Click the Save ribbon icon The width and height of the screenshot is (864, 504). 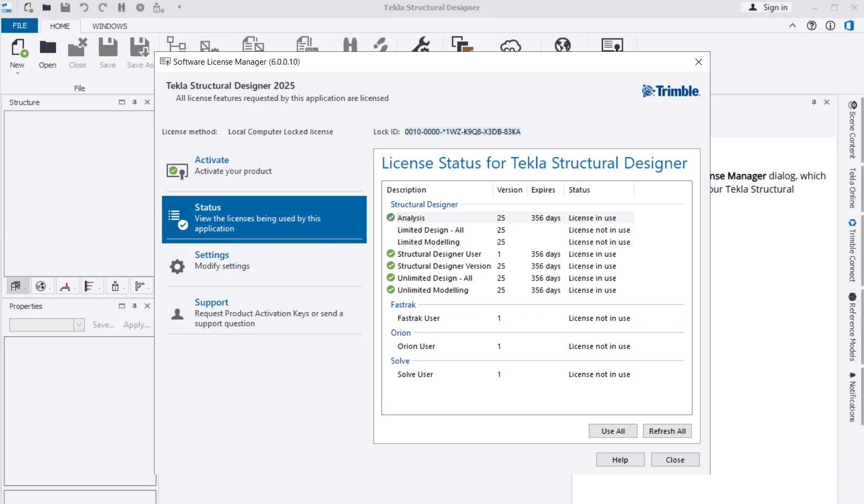click(x=108, y=48)
